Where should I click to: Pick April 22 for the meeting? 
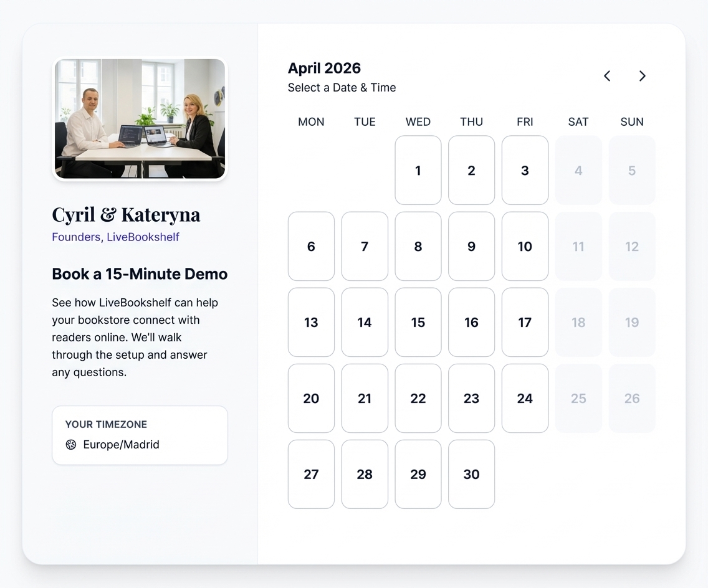pos(418,398)
